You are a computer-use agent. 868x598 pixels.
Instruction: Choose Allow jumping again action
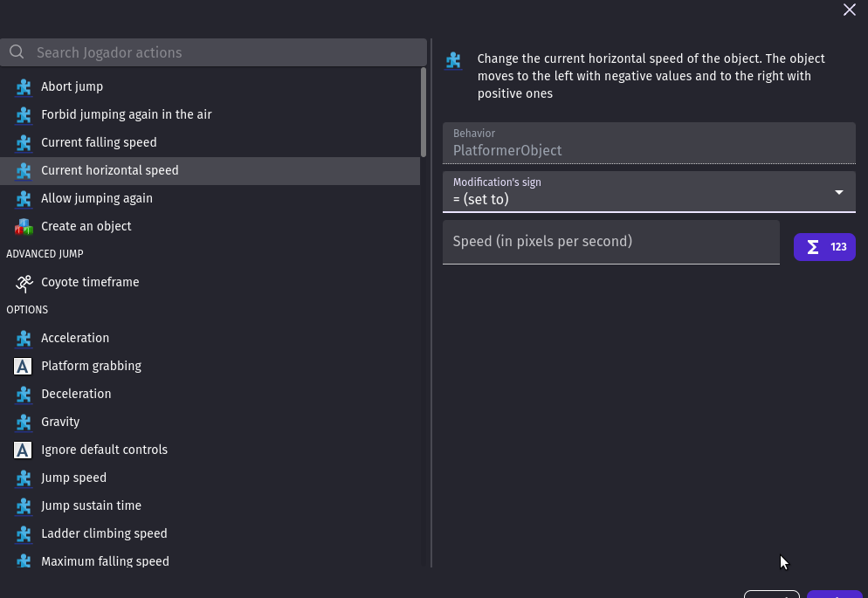click(x=96, y=198)
